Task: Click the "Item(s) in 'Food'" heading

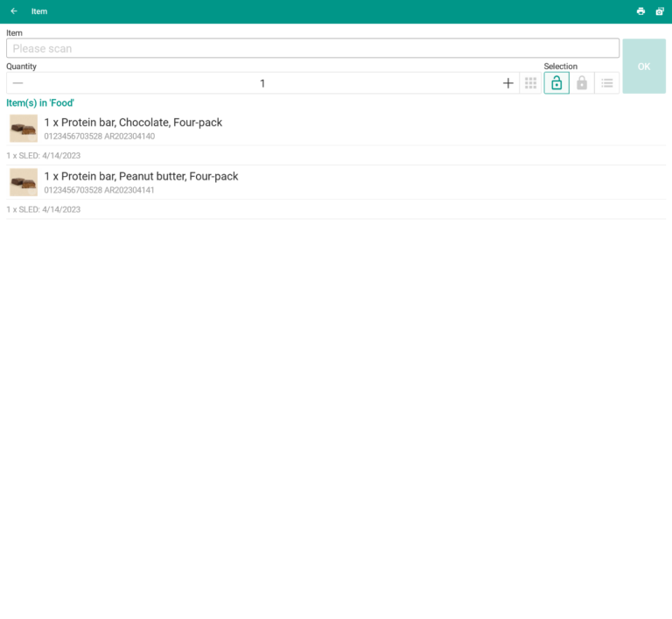Action: click(40, 103)
